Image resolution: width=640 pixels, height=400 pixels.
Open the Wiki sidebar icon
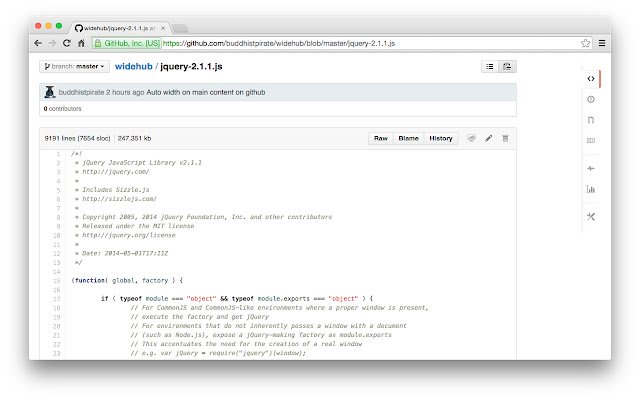coord(591,140)
